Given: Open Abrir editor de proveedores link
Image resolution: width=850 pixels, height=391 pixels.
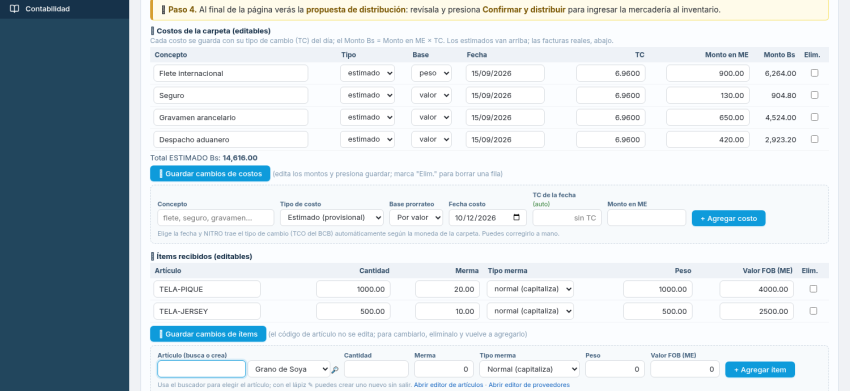Looking at the screenshot, I should 529,385.
